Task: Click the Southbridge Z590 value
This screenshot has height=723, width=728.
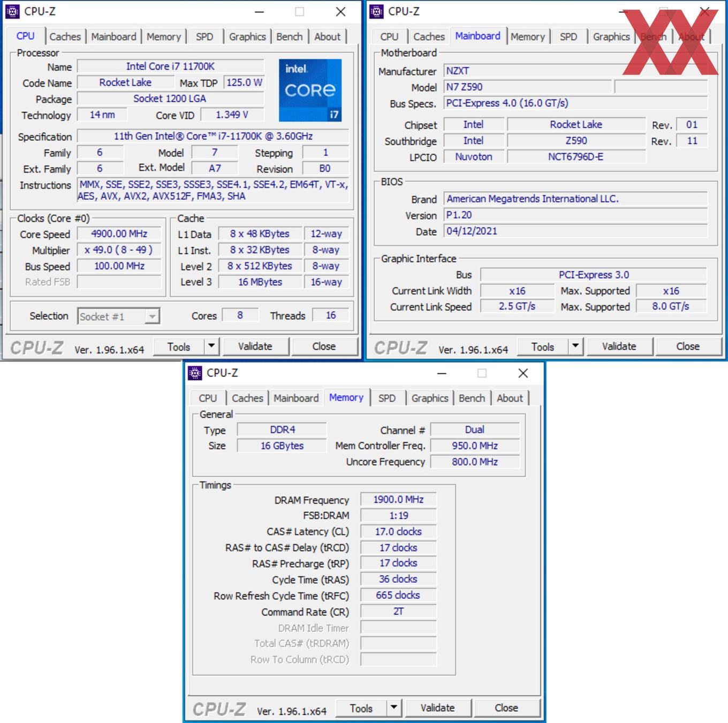Action: 576,141
